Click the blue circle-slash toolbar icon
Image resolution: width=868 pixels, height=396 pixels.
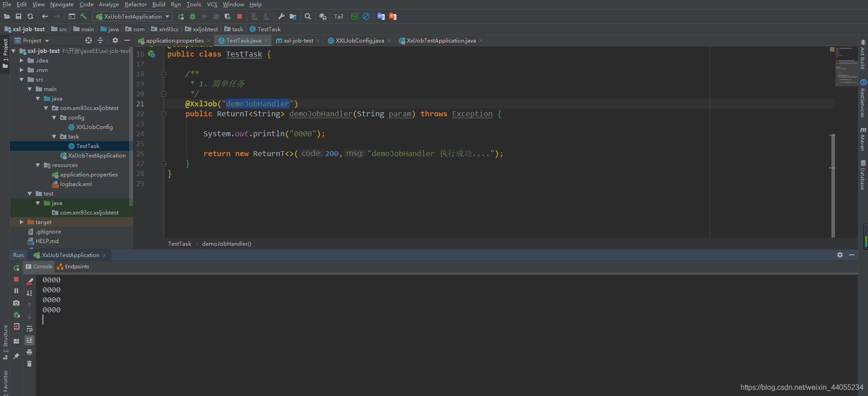(x=366, y=16)
